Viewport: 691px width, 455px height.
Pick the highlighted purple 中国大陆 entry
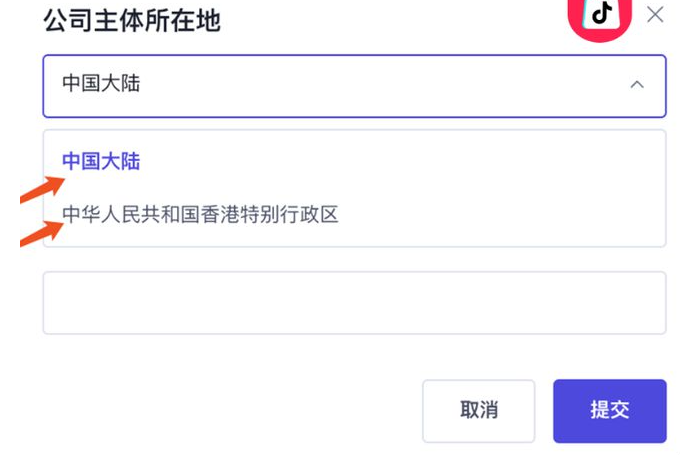tap(101, 161)
